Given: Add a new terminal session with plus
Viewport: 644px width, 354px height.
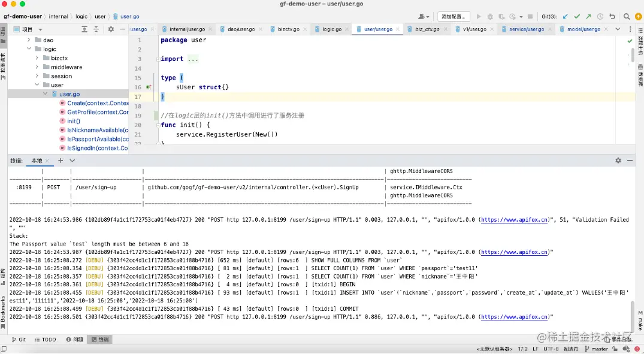Looking at the screenshot, I should (61, 160).
